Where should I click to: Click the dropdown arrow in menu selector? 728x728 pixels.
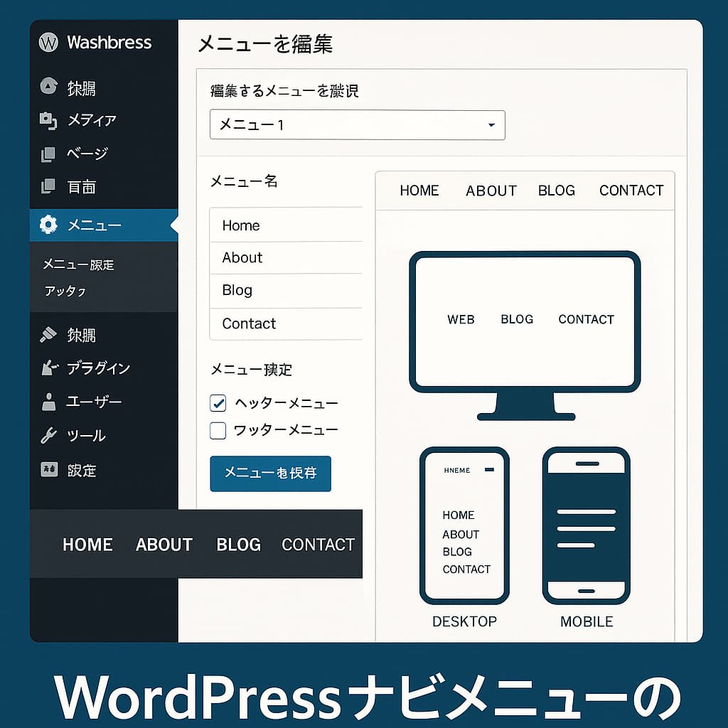click(x=491, y=125)
